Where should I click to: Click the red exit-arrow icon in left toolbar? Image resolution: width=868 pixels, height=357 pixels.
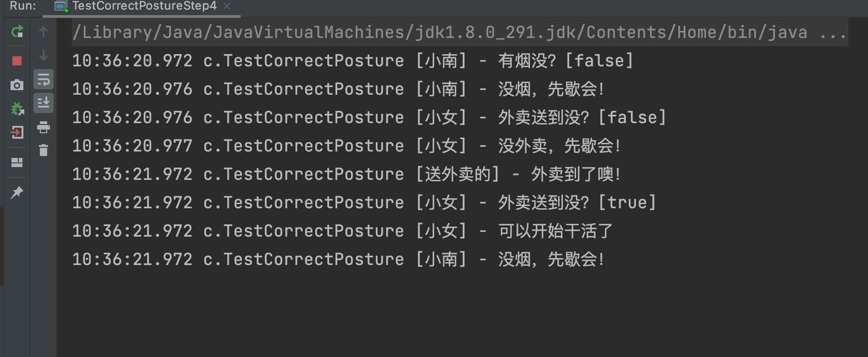[x=17, y=133]
